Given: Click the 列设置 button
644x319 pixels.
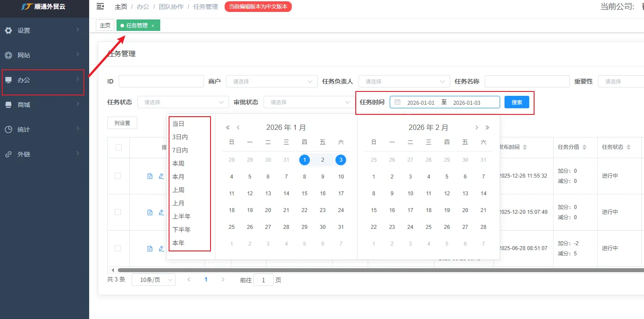Looking at the screenshot, I should pos(122,123).
